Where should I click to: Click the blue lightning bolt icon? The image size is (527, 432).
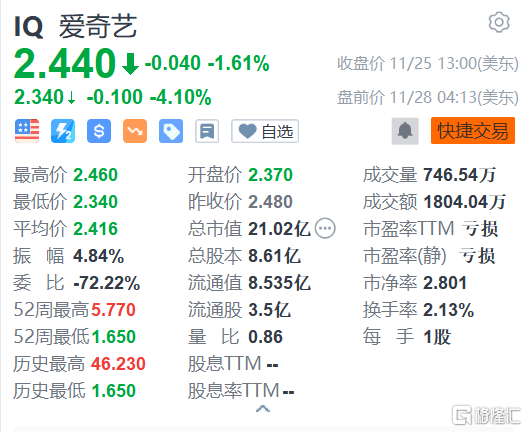[x=63, y=131]
